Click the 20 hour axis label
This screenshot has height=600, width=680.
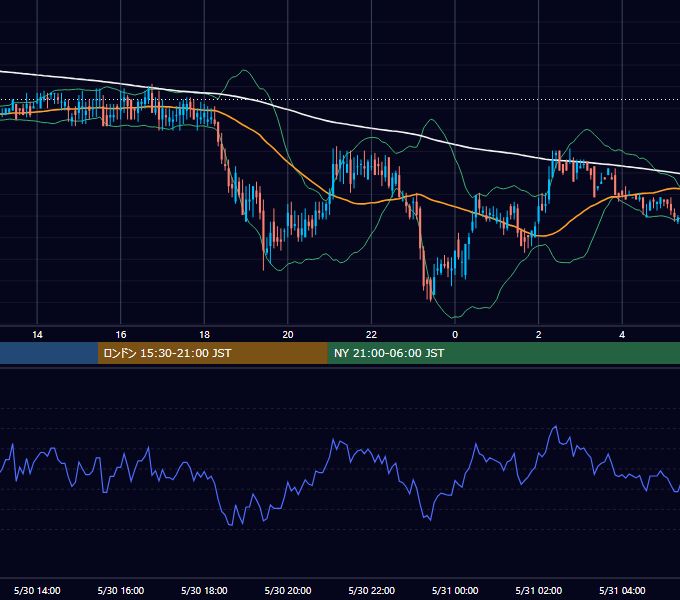coord(288,335)
